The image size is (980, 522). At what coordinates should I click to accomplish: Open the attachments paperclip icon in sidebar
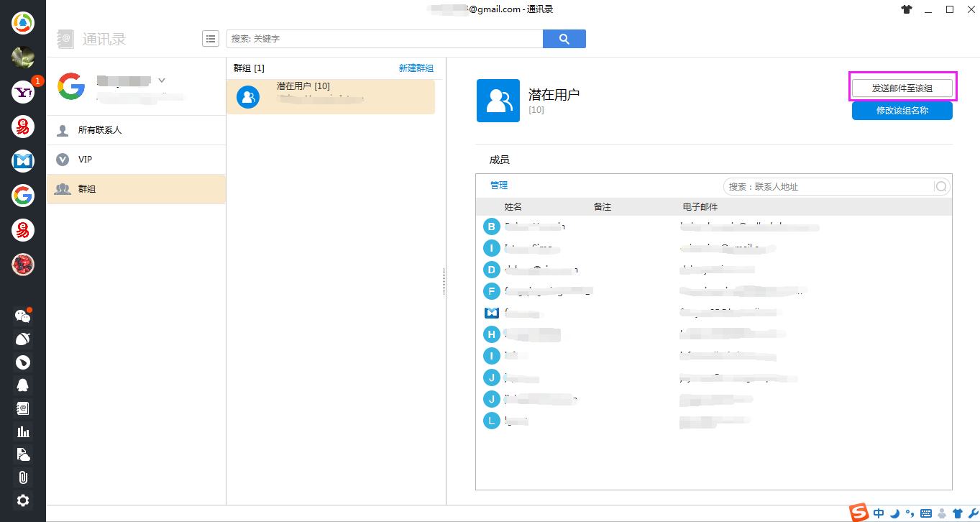pyautogui.click(x=22, y=477)
